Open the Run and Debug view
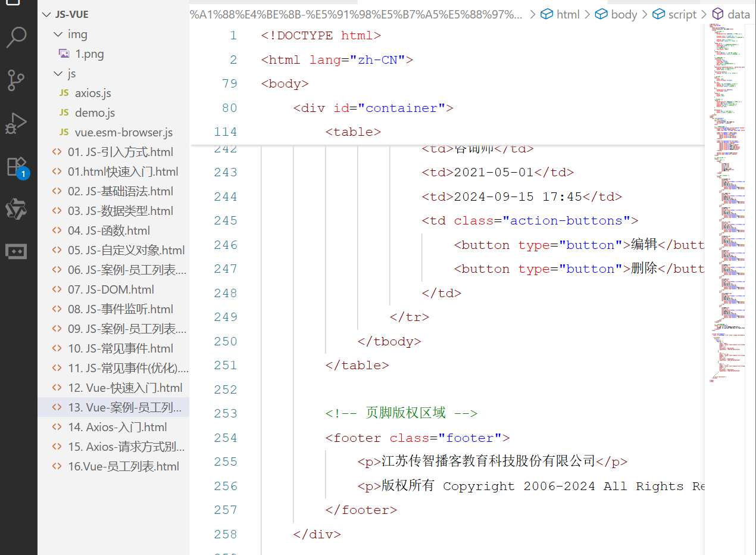 pyautogui.click(x=17, y=123)
